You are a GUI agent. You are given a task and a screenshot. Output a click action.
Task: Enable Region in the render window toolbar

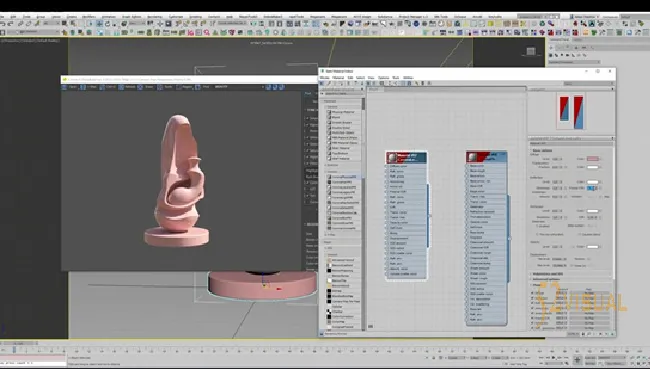tap(184, 87)
